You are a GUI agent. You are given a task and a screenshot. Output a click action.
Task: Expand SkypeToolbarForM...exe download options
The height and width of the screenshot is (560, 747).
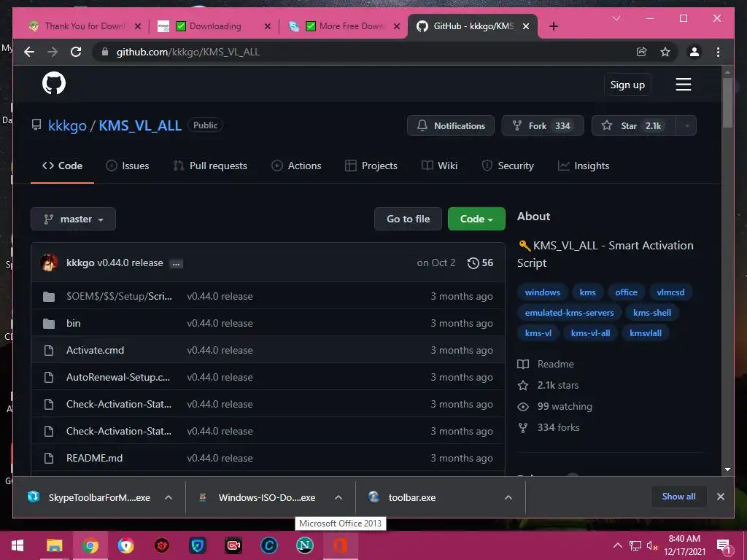(169, 497)
